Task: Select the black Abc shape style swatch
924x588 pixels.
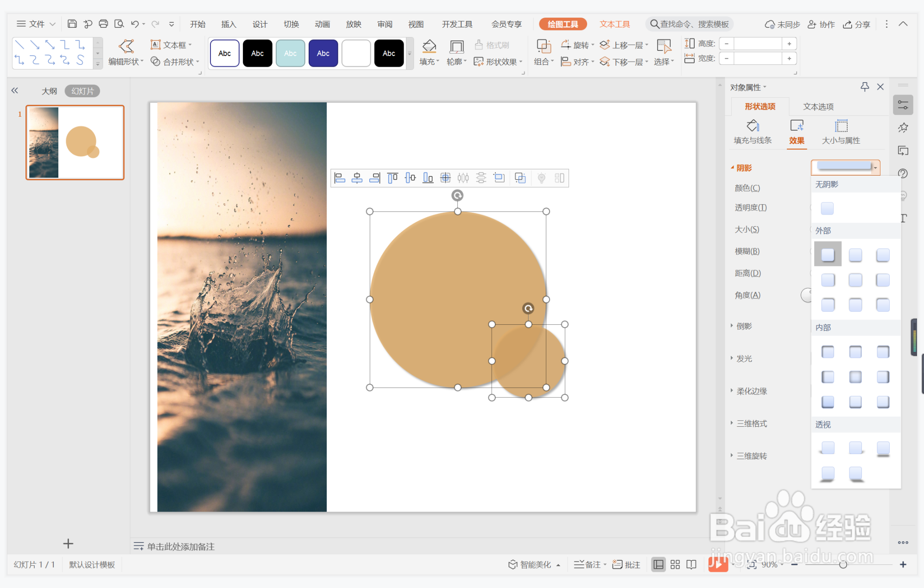Action: [x=257, y=53]
